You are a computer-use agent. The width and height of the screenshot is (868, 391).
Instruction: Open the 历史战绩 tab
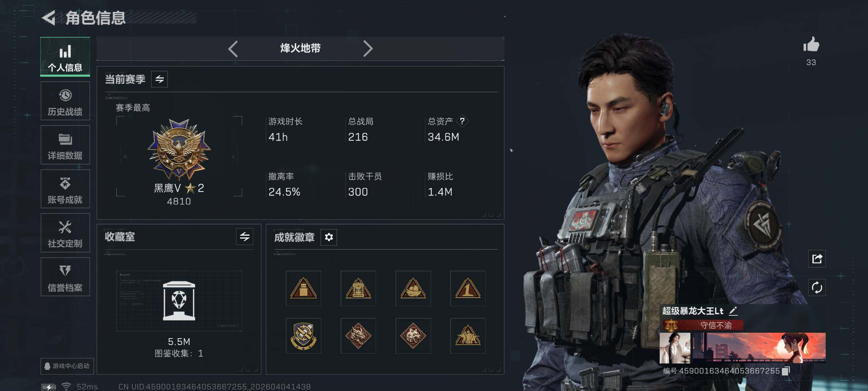tap(65, 101)
